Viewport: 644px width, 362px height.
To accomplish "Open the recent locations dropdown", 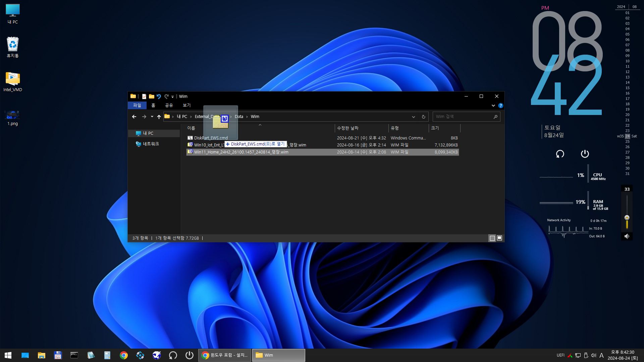I will [x=152, y=117].
